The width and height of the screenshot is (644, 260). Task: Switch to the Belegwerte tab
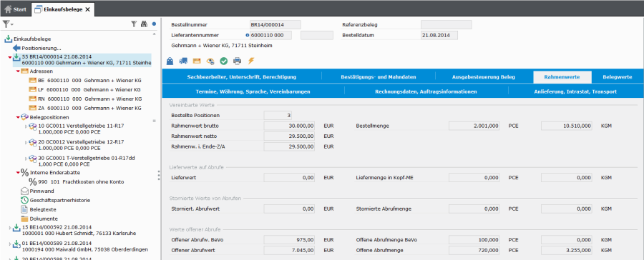(x=618, y=76)
